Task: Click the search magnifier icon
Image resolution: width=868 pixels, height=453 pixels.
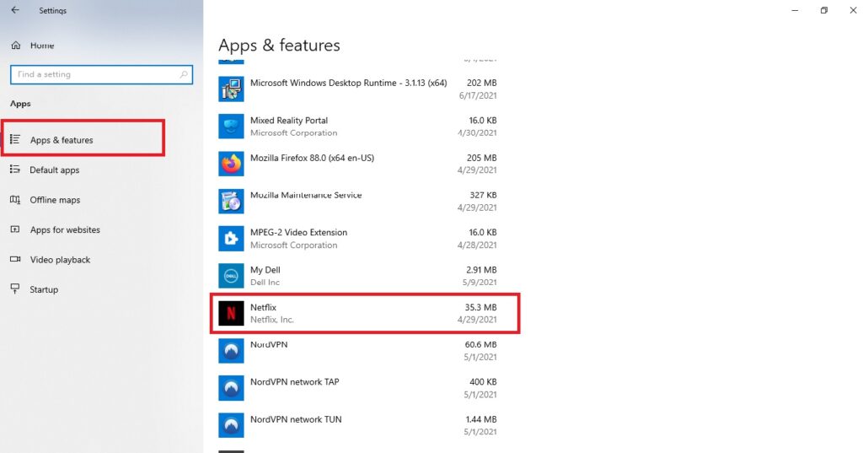Action: (x=183, y=74)
